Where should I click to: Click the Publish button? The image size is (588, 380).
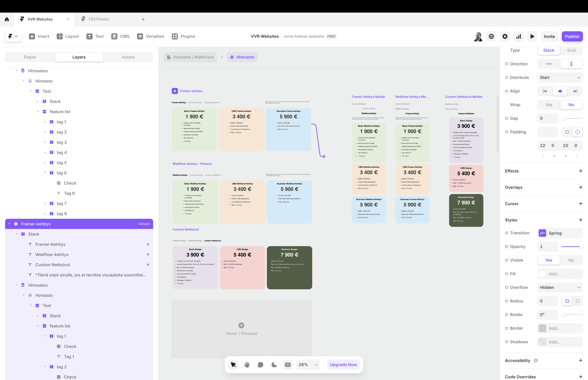(572, 37)
